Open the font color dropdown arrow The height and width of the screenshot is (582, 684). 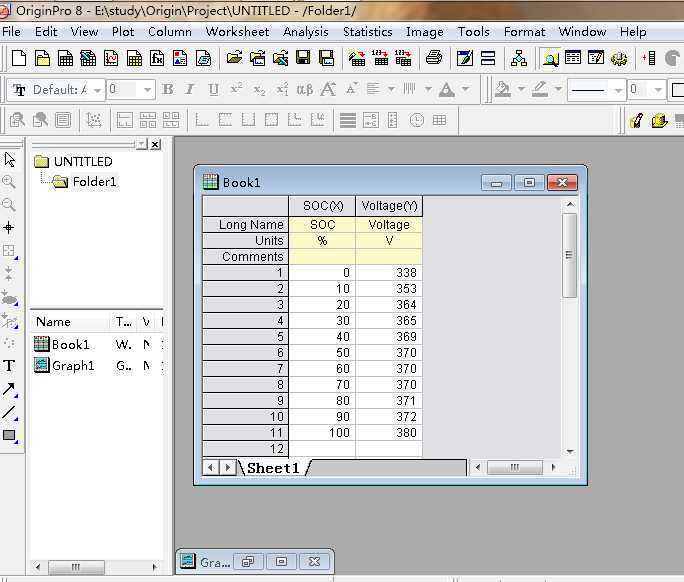coord(465,89)
